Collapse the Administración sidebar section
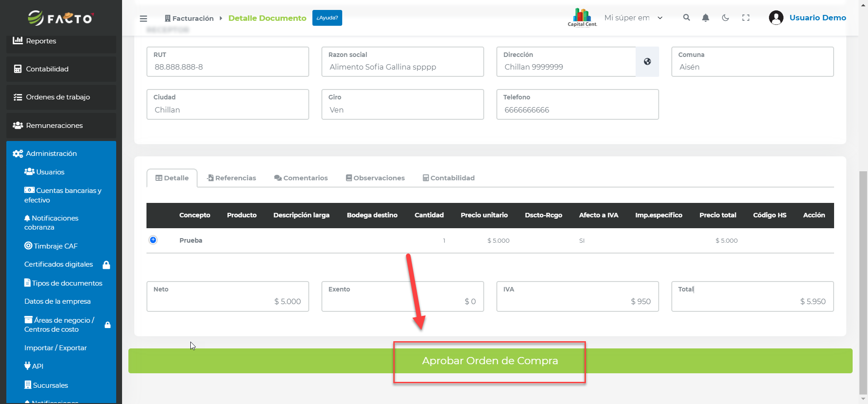Image resolution: width=868 pixels, height=404 pixels. click(51, 154)
